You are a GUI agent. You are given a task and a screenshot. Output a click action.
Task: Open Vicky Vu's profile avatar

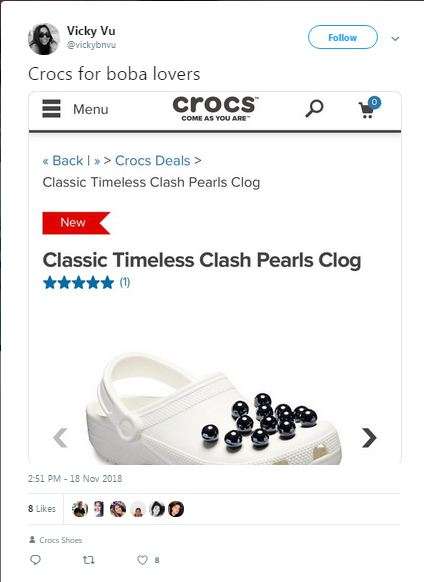click(x=44, y=39)
